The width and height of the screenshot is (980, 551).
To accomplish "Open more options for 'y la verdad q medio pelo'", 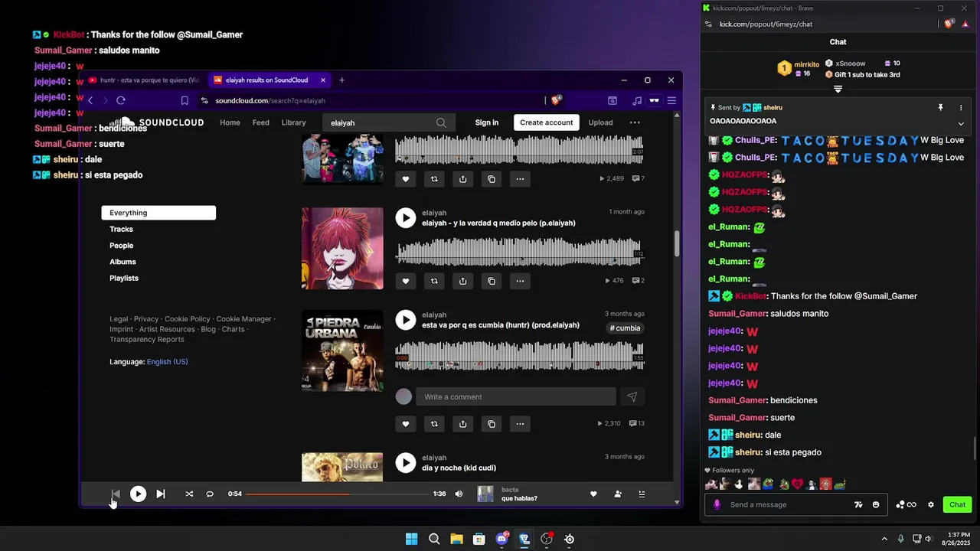I will 520,281.
